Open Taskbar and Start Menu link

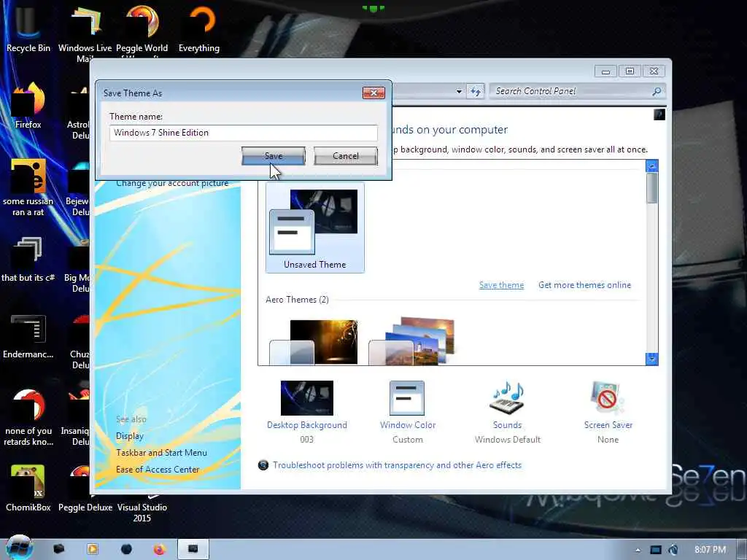(x=161, y=452)
